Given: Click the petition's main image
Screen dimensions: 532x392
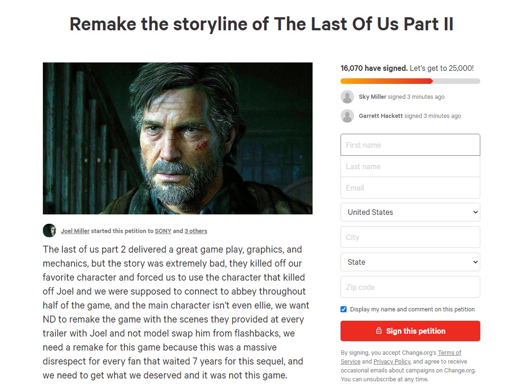Looking at the screenshot, I should 177,138.
